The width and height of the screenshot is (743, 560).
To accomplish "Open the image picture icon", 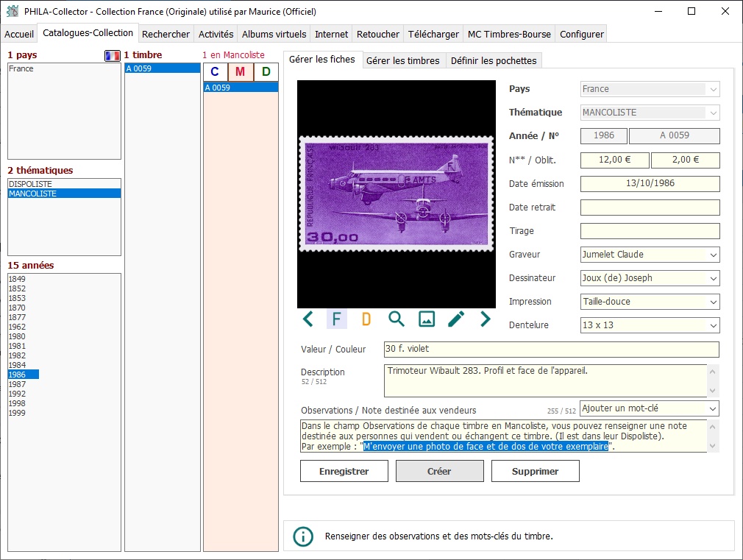I will click(x=427, y=319).
